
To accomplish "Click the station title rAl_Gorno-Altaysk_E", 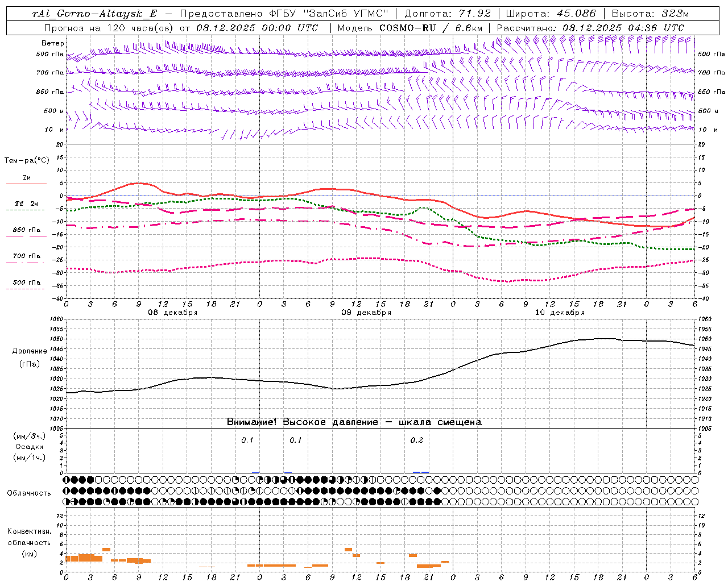I will [x=95, y=14].
